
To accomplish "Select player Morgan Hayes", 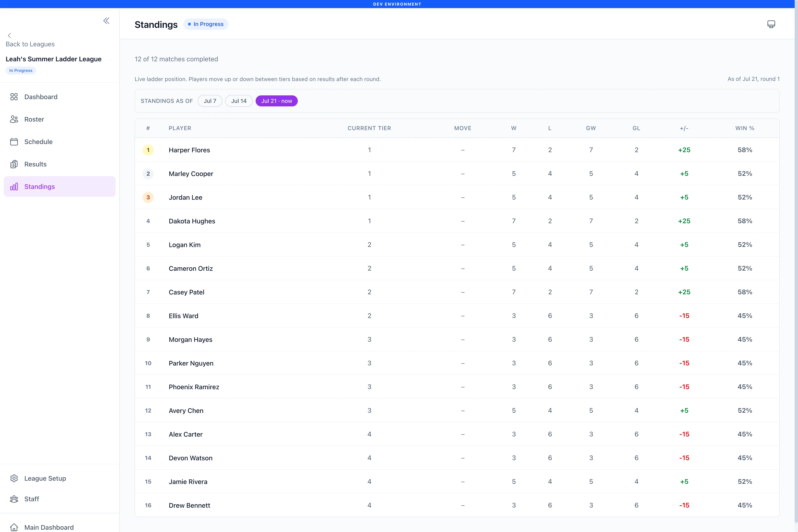I will (191, 340).
